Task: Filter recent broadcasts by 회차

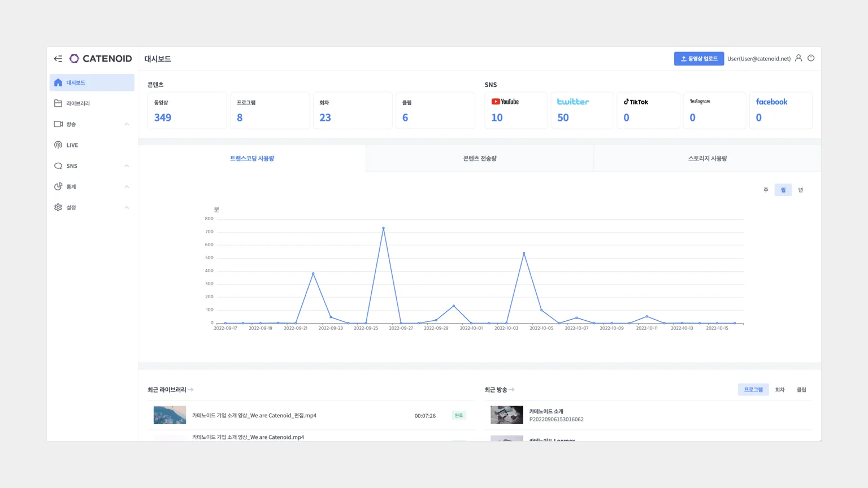Action: point(779,390)
